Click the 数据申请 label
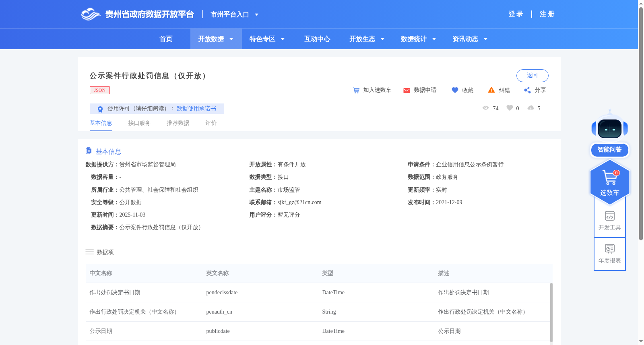 (425, 90)
